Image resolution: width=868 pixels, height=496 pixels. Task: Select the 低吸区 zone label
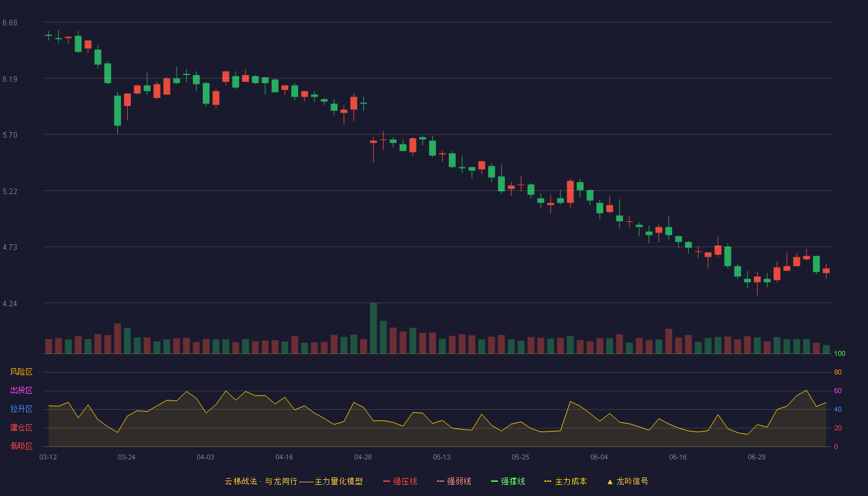click(21, 446)
